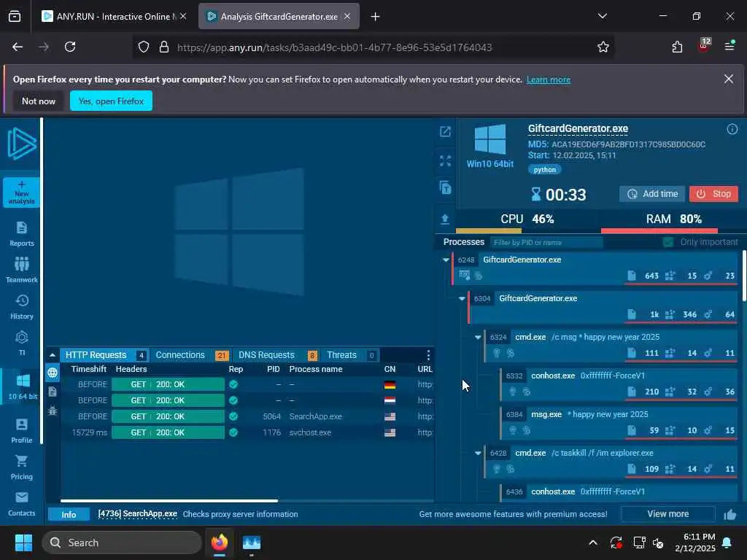The width and height of the screenshot is (747, 560).
Task: Select the 6332 conhost.exe process row
Action: (x=619, y=384)
